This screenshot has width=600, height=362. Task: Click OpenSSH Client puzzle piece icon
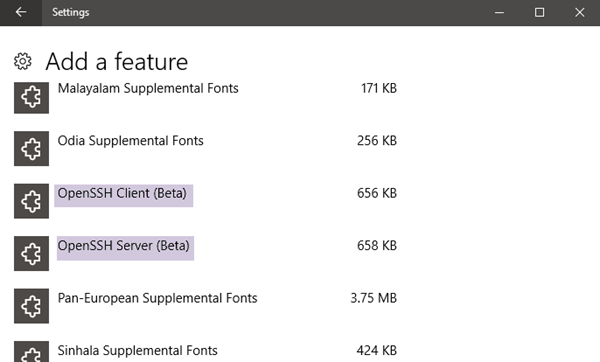[x=31, y=201]
